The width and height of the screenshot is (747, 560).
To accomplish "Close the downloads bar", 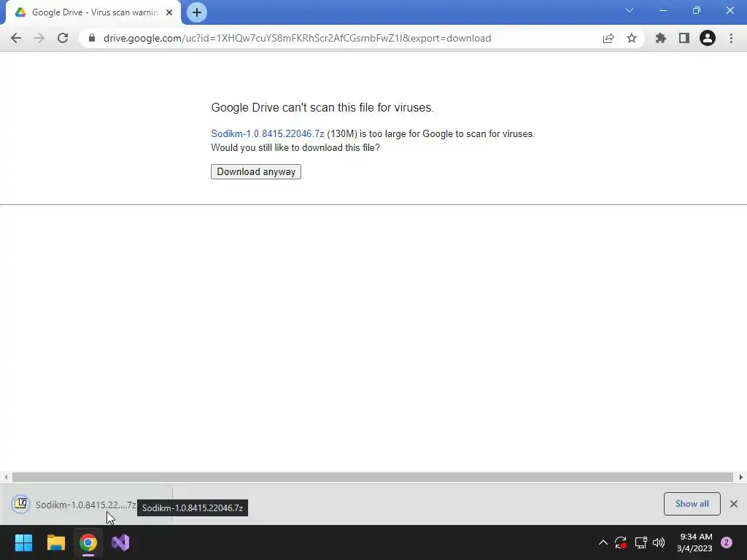I will (x=734, y=504).
